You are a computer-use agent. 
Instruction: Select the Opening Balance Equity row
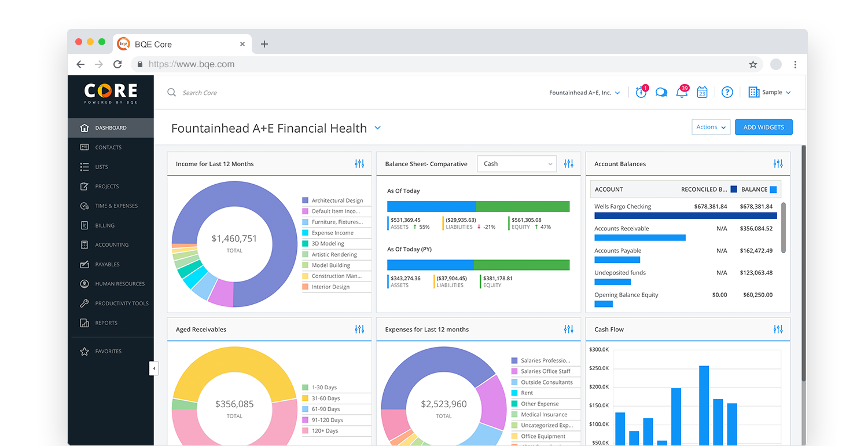pyautogui.click(x=685, y=299)
